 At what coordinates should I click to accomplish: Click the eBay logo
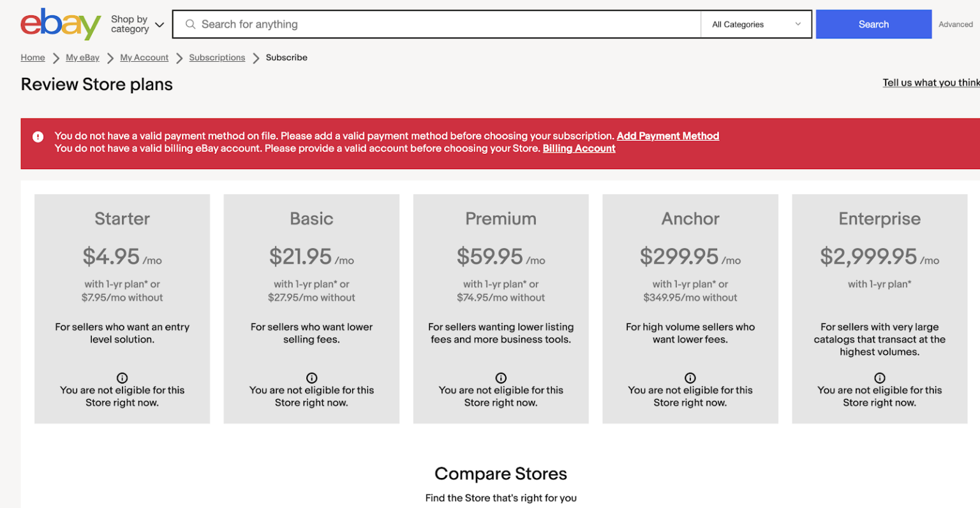[x=60, y=24]
